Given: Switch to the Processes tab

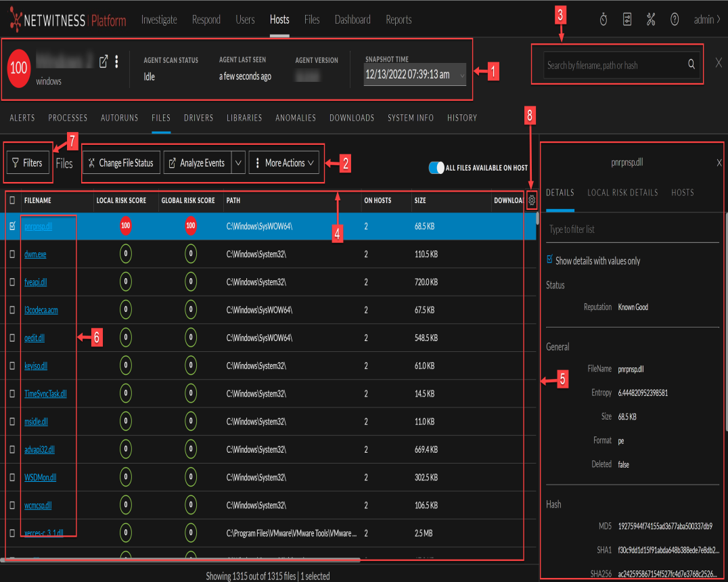Looking at the screenshot, I should coord(68,118).
